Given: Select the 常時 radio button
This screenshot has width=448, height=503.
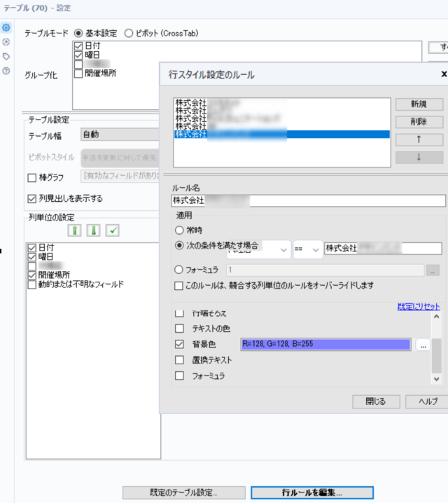Looking at the screenshot, I should [180, 230].
